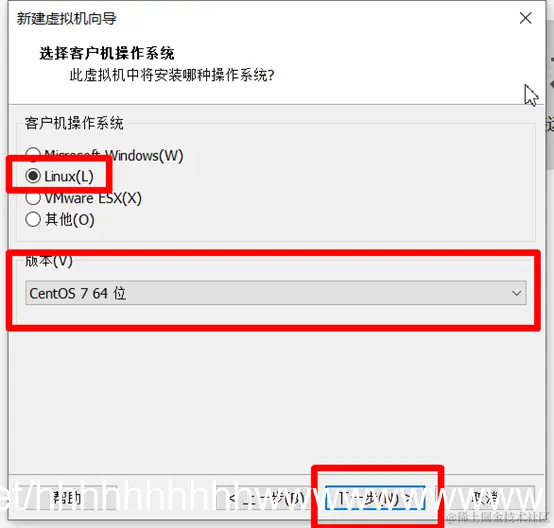The width and height of the screenshot is (554, 528).
Task: Click the 版本(V) label
Action: [49, 261]
